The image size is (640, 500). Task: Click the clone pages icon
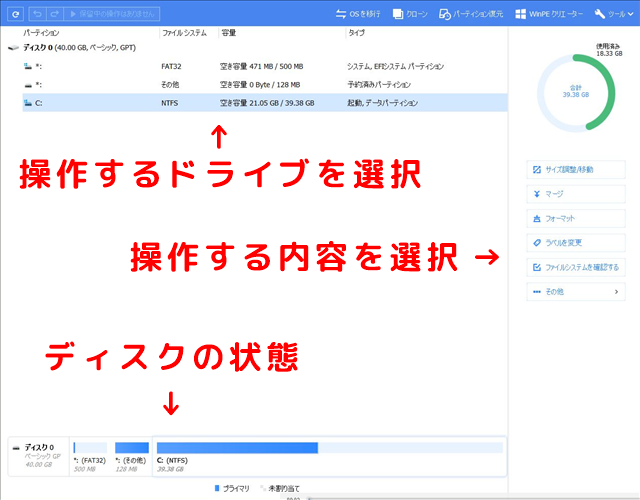click(398, 14)
